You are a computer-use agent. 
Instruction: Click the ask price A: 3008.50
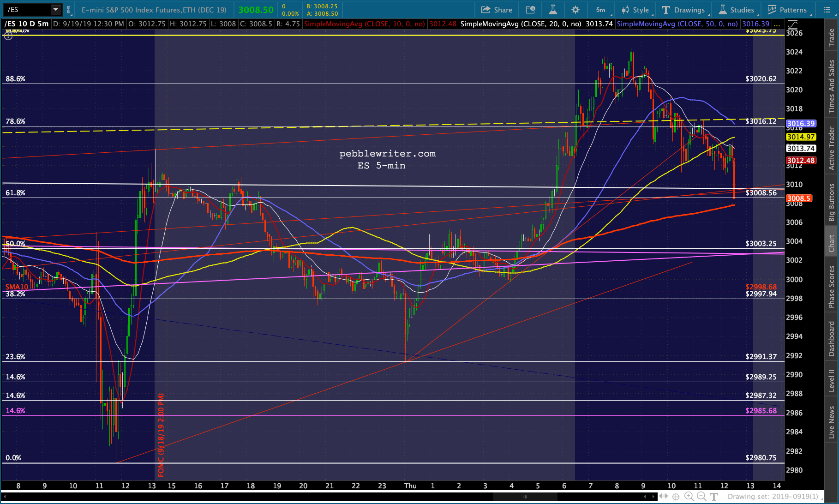pyautogui.click(x=322, y=14)
